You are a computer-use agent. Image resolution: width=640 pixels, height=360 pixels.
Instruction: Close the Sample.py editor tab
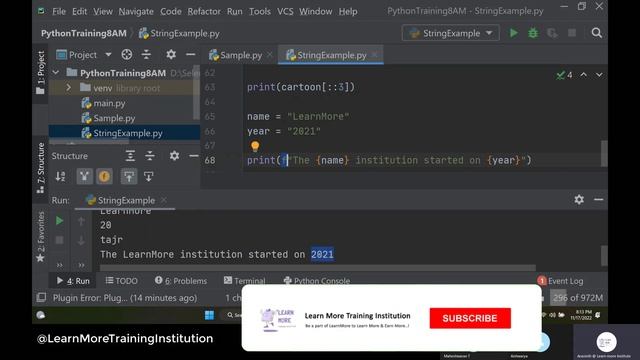coord(270,55)
